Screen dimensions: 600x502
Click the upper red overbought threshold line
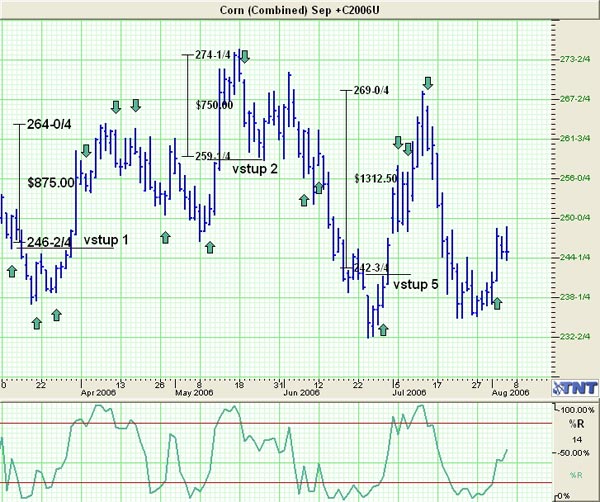click(x=276, y=423)
